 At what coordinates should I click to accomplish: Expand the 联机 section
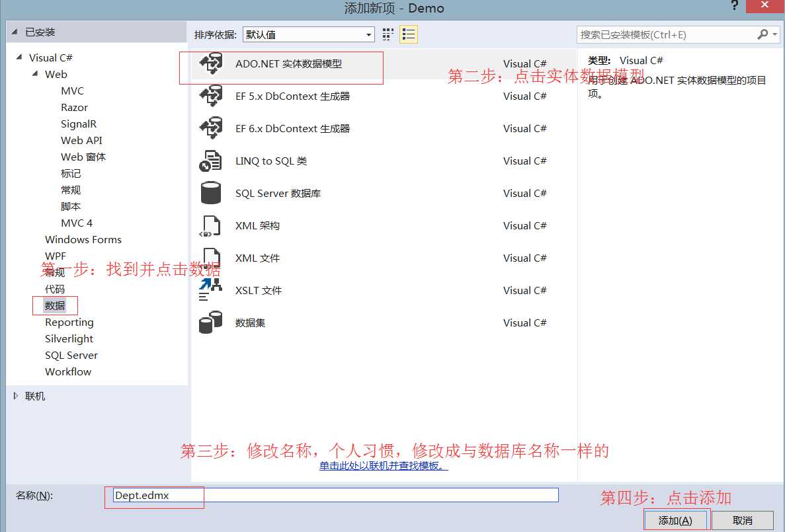point(15,396)
